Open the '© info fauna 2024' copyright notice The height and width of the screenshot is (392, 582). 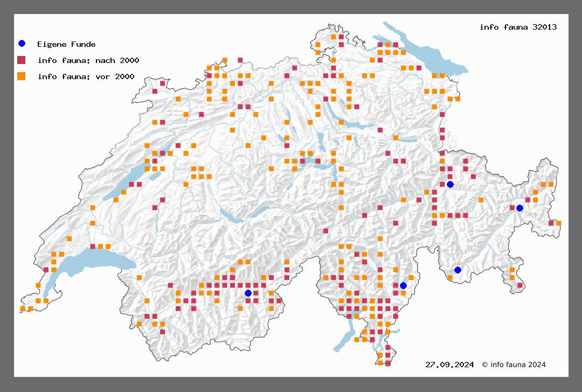pos(514,365)
